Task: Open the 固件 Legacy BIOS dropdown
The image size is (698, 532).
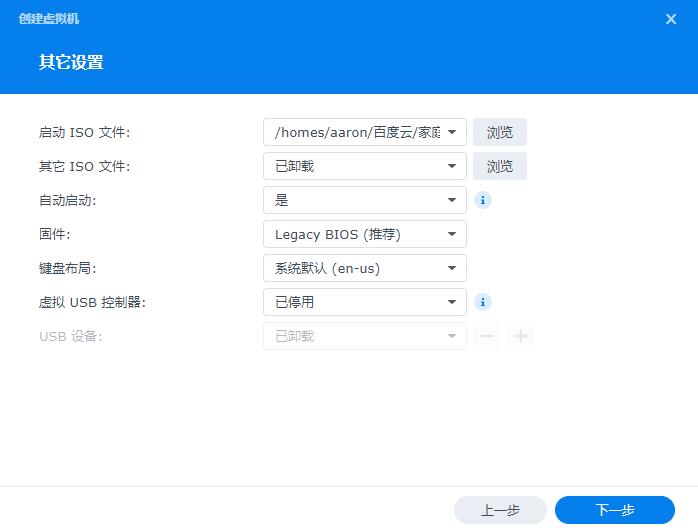Action: 365,234
